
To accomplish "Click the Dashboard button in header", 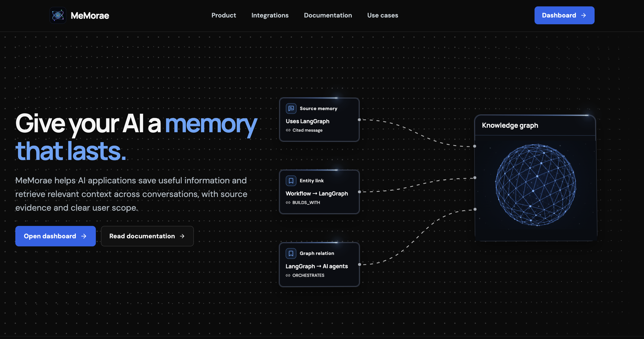I will 564,15.
